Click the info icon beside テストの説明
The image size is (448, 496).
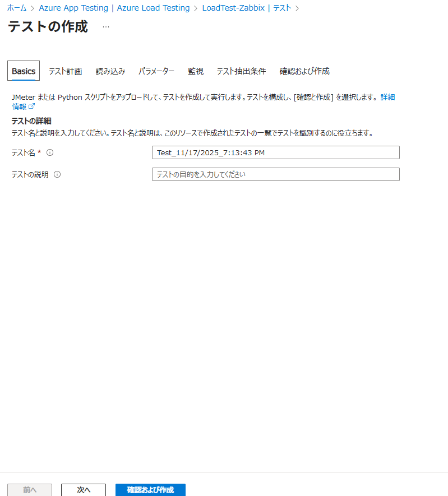(x=57, y=174)
